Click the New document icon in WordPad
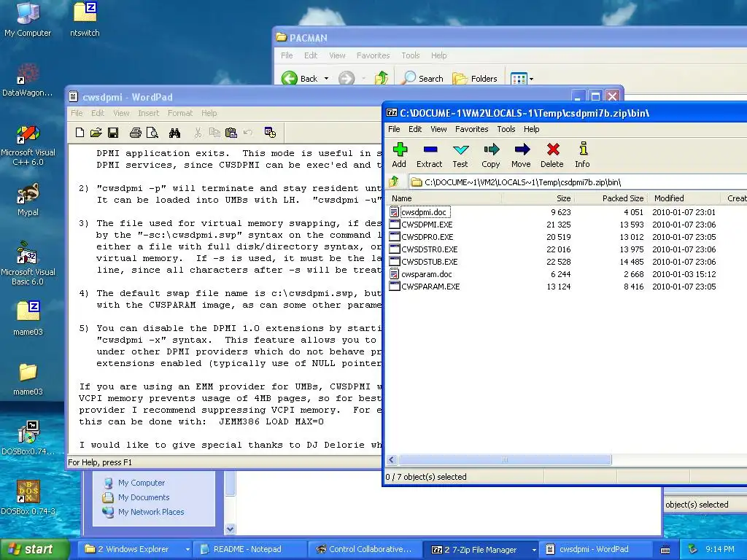This screenshot has width=747, height=560. pos(80,133)
